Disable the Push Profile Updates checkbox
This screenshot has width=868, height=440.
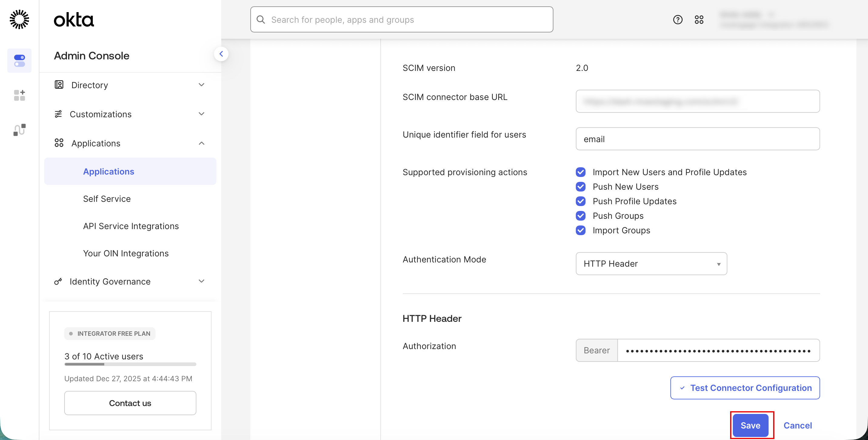(581, 201)
